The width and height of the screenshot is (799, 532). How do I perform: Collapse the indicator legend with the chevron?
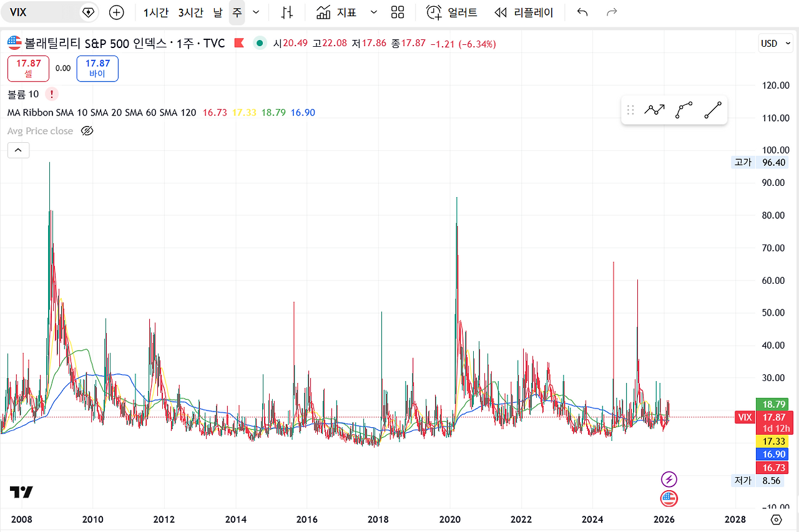coord(18,150)
